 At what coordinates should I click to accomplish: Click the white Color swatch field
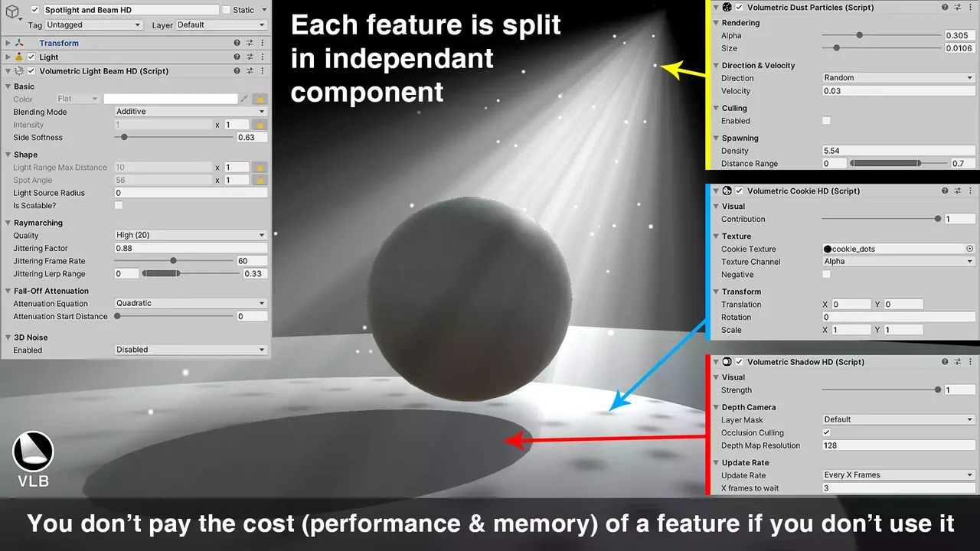[x=171, y=99]
